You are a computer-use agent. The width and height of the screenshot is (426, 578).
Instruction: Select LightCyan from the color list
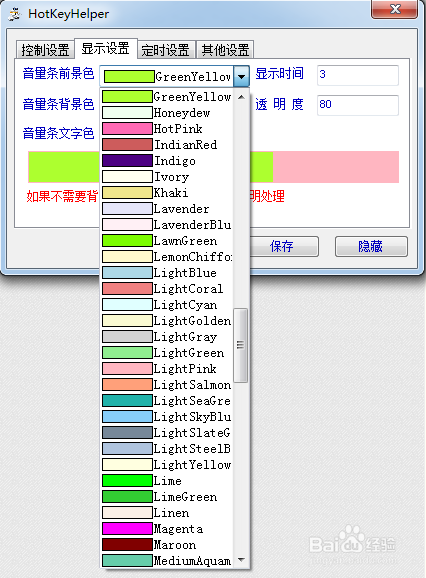point(167,304)
